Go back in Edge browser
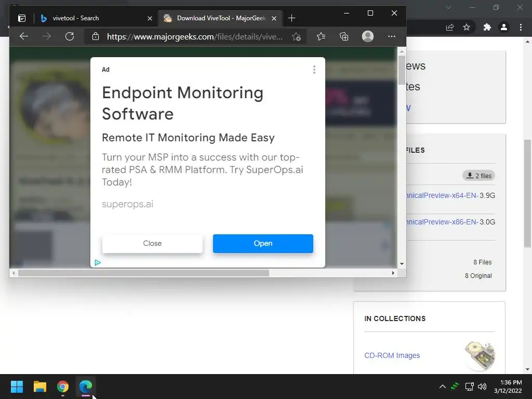Viewport: 532px width, 399px height. pyautogui.click(x=24, y=36)
